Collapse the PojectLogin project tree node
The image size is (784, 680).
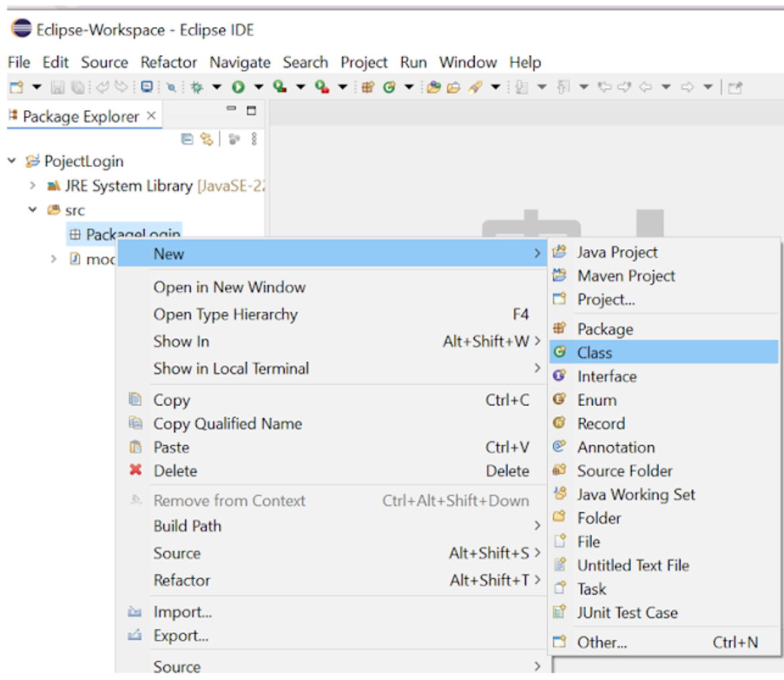[x=12, y=161]
